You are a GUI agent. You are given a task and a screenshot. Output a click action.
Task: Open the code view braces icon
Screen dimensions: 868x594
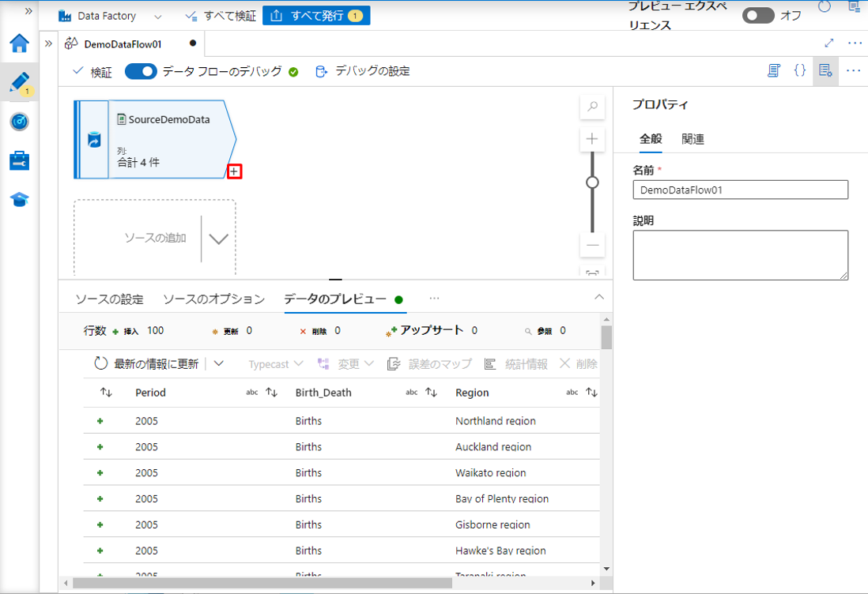click(x=799, y=71)
